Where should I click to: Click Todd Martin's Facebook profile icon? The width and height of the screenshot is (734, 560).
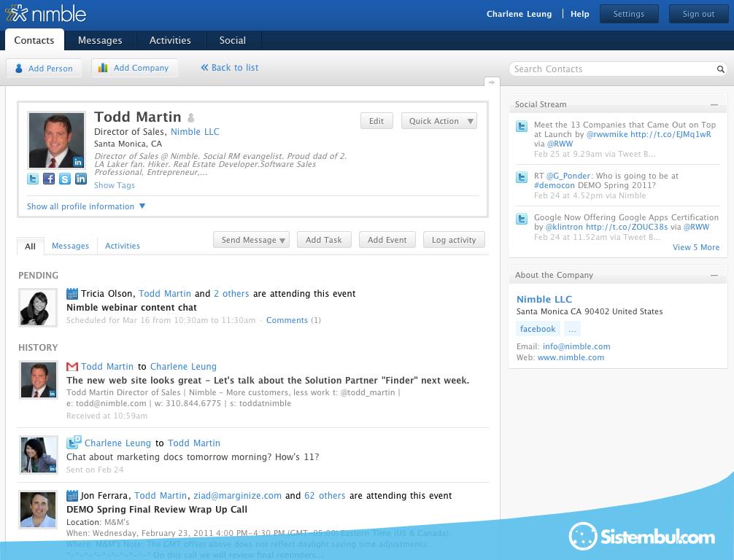click(x=49, y=178)
